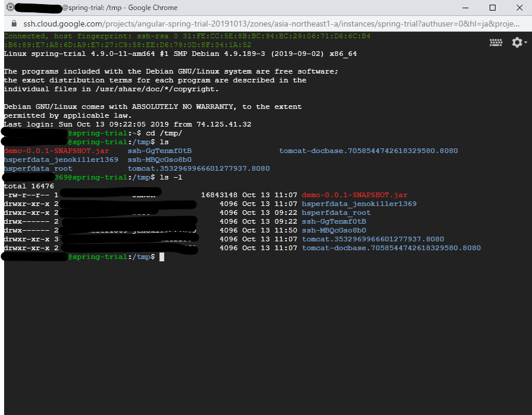This screenshot has width=532, height=415.
Task: Click the SSH chip icon in title bar
Action: pos(11,7)
